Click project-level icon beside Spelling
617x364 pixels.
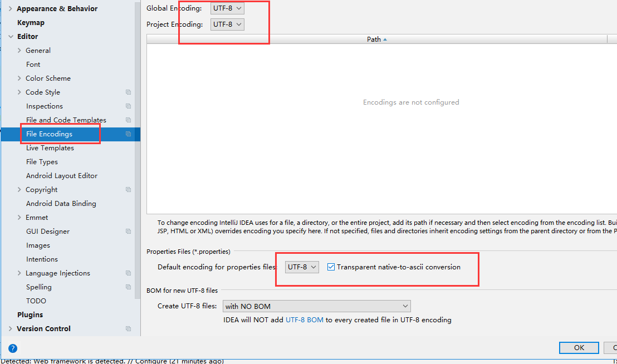(x=128, y=287)
